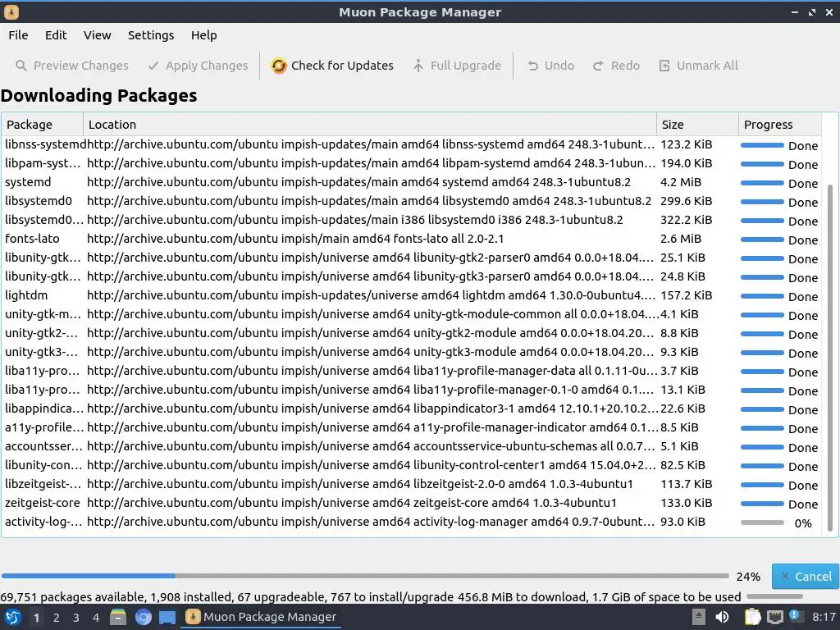Open the clipboard manager tray icon

coord(753,617)
